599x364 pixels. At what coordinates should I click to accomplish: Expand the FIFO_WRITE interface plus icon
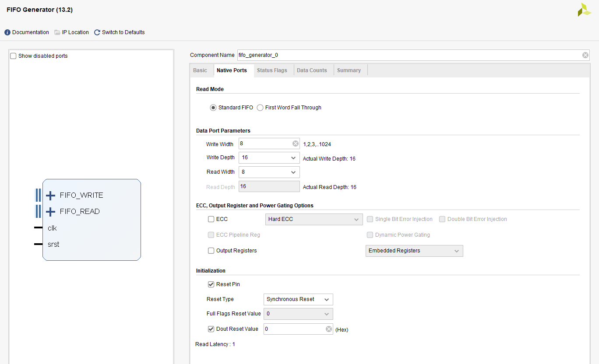[x=51, y=196]
